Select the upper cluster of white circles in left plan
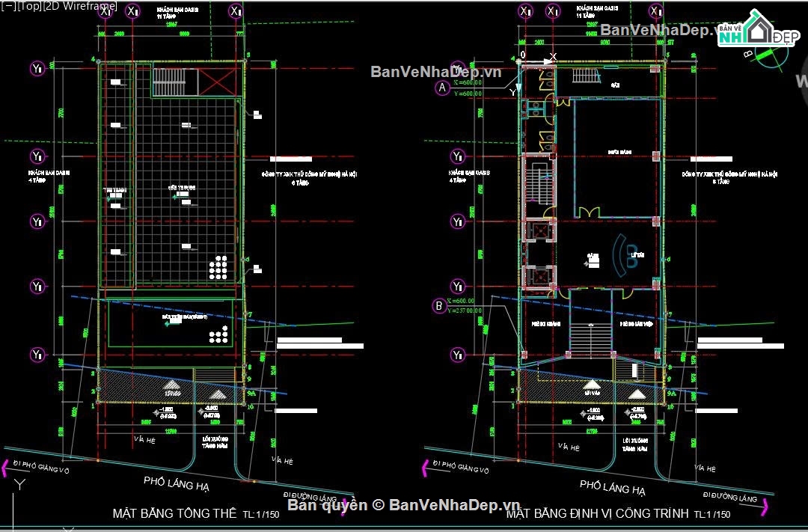Image resolution: width=808 pixels, height=532 pixels. [x=218, y=268]
